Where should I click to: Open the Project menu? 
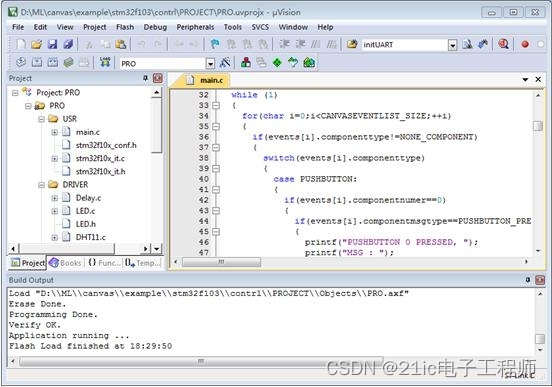tap(94, 27)
